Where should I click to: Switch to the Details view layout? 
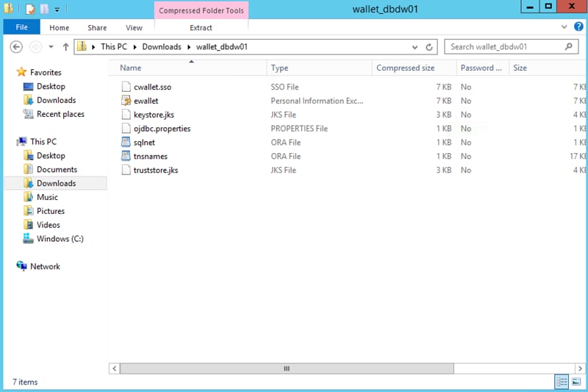point(562,382)
